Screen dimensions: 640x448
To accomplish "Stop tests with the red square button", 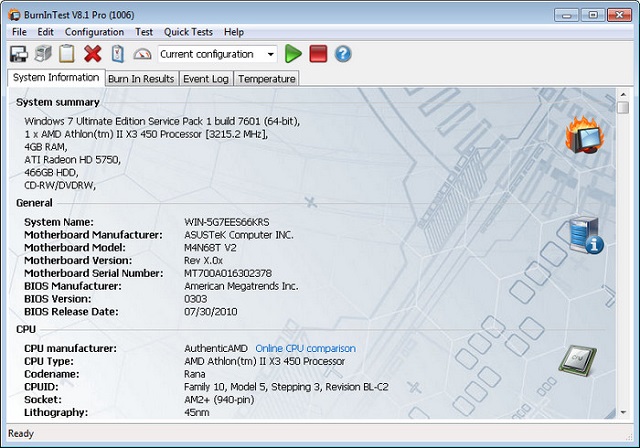I will click(x=318, y=54).
